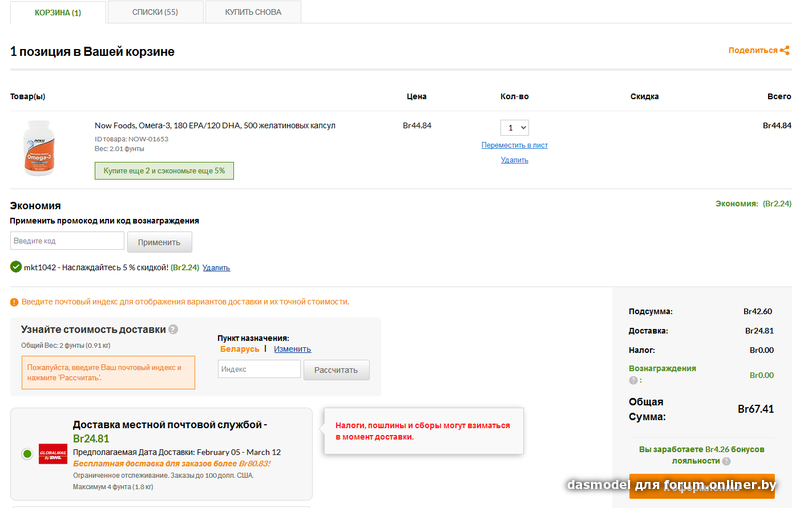The height and width of the screenshot is (508, 800).
Task: Open the Купить снова tab
Action: (x=253, y=12)
